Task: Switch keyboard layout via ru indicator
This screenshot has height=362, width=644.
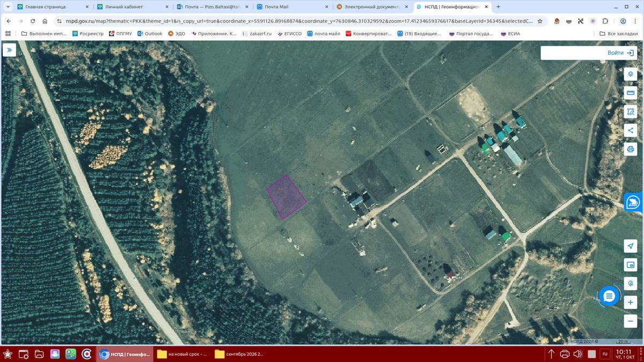Action: tap(604, 354)
